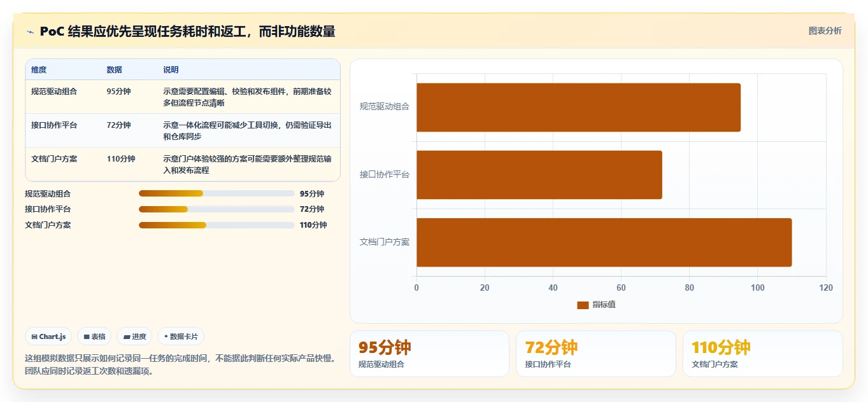Click the 数据 column header
The image size is (868, 402).
point(115,70)
